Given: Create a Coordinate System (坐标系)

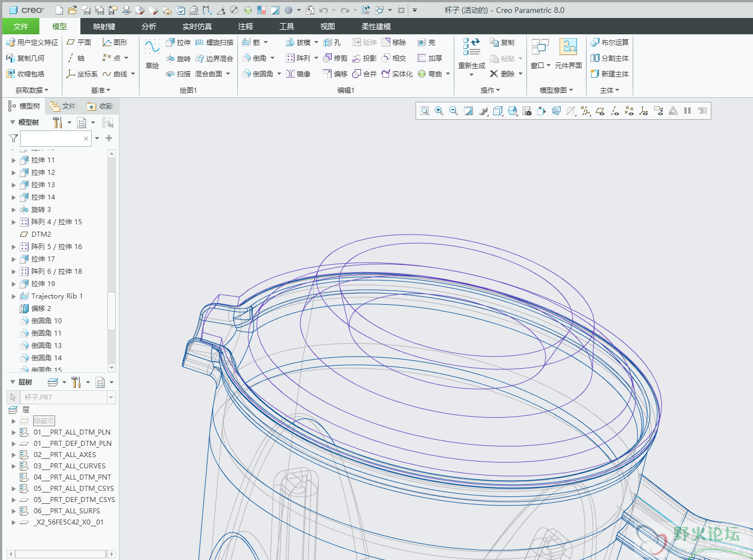Looking at the screenshot, I should [x=82, y=74].
